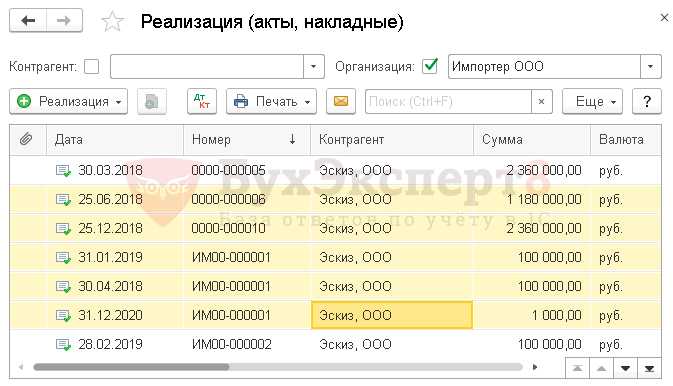
Task: Click the paperclip attachments column header
Action: [x=27, y=140]
